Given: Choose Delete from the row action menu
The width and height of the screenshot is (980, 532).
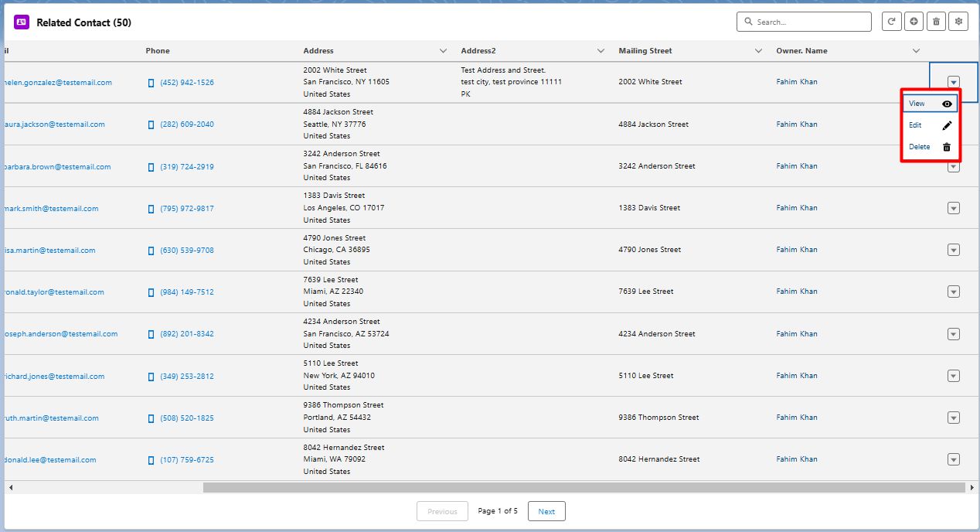Looking at the screenshot, I should [x=931, y=147].
